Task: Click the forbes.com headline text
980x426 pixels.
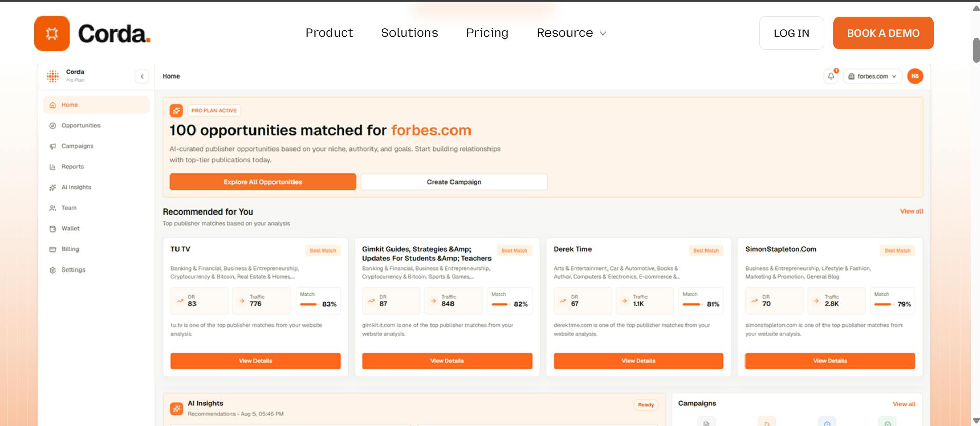Action: tap(431, 130)
